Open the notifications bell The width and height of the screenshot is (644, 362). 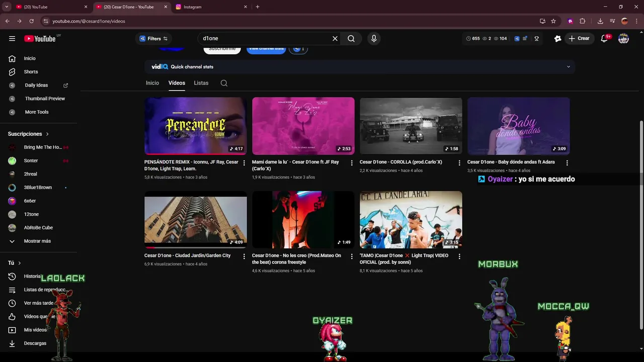(x=605, y=39)
